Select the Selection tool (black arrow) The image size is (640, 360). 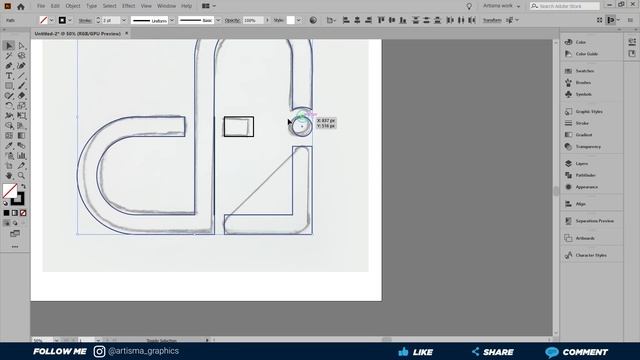[x=9, y=46]
